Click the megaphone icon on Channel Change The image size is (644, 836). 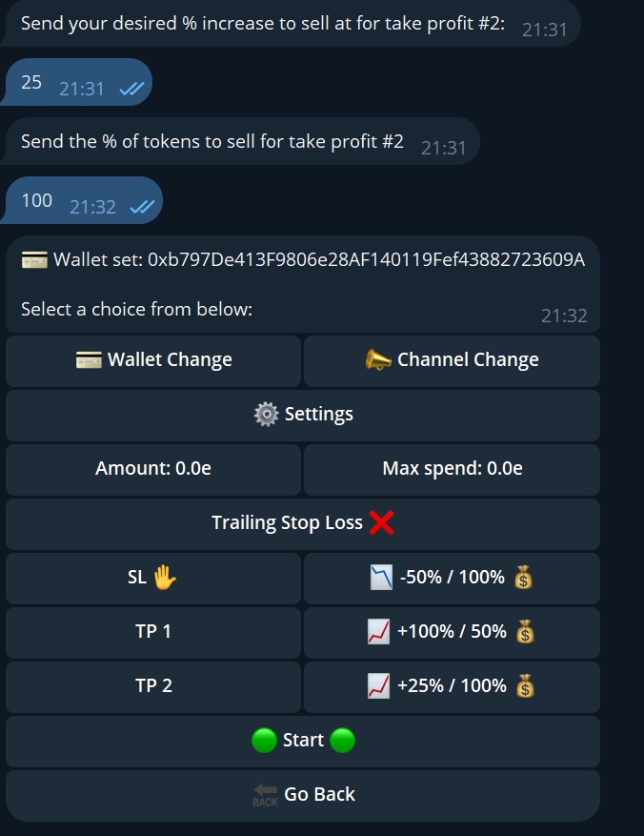[378, 360]
